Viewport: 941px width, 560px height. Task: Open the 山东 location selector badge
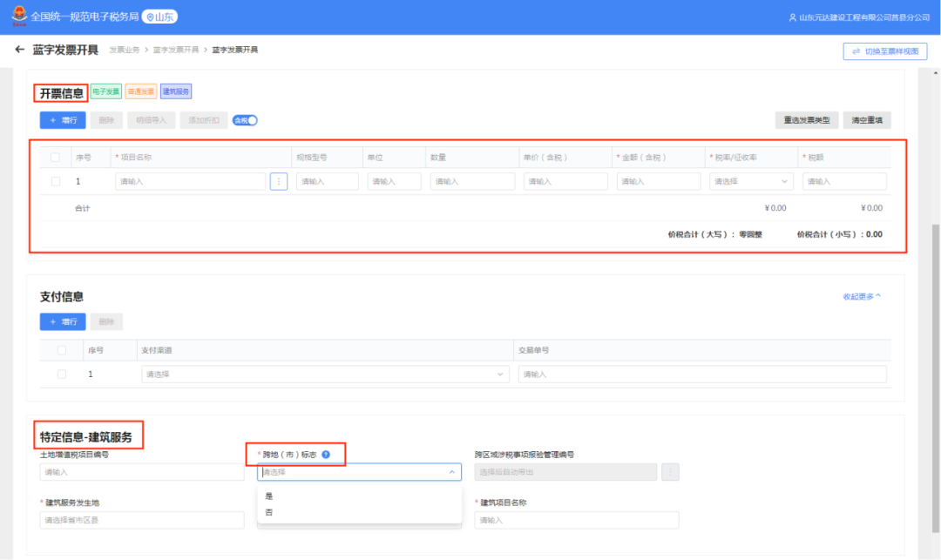(159, 17)
